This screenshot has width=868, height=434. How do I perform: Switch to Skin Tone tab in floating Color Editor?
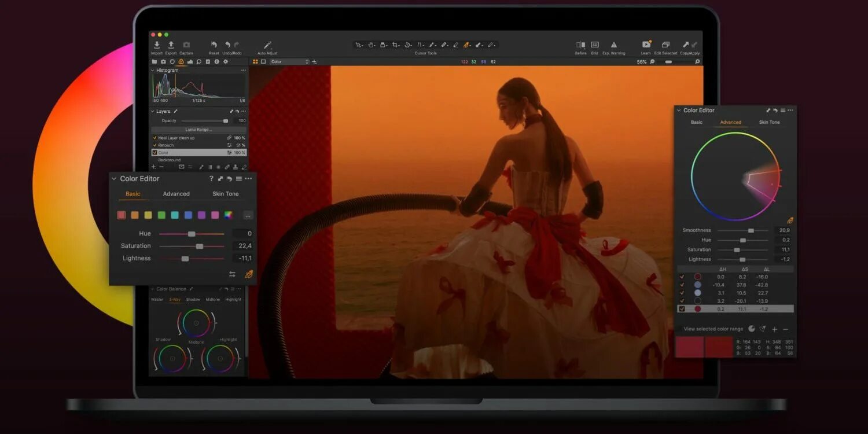click(226, 194)
